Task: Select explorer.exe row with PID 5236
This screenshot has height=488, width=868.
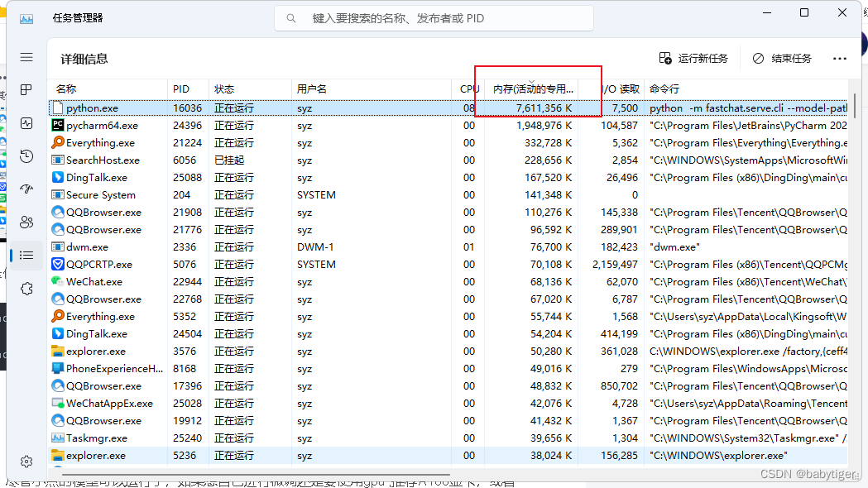Action: point(448,456)
